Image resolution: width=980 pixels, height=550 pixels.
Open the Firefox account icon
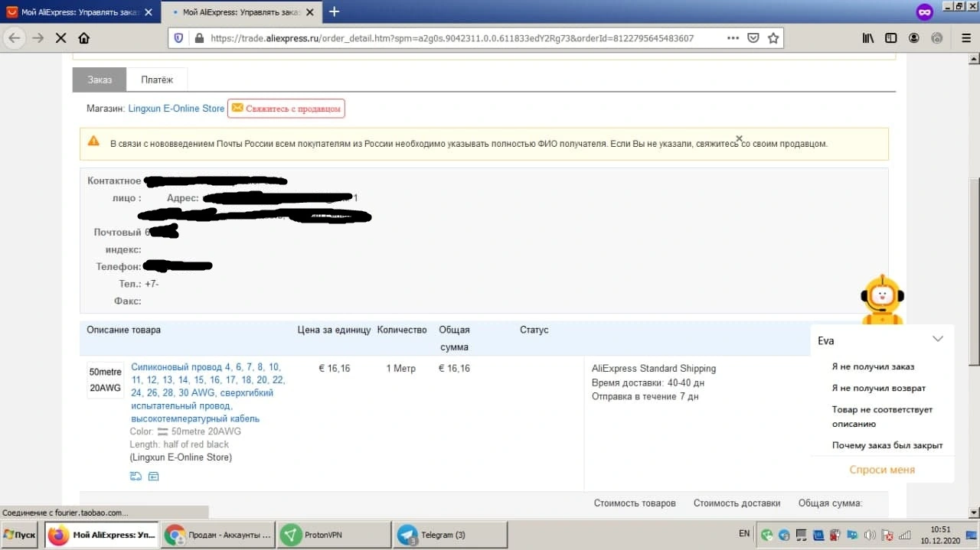tap(914, 38)
